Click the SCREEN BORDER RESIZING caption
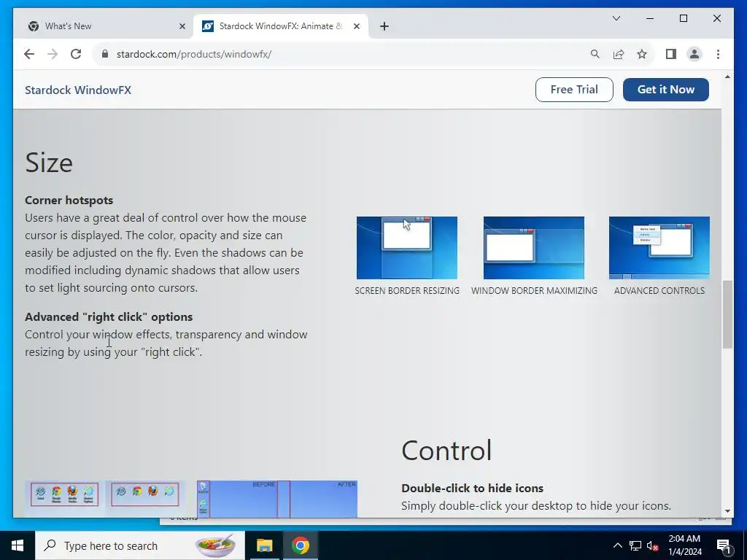Image resolution: width=747 pixels, height=560 pixels. (x=407, y=290)
